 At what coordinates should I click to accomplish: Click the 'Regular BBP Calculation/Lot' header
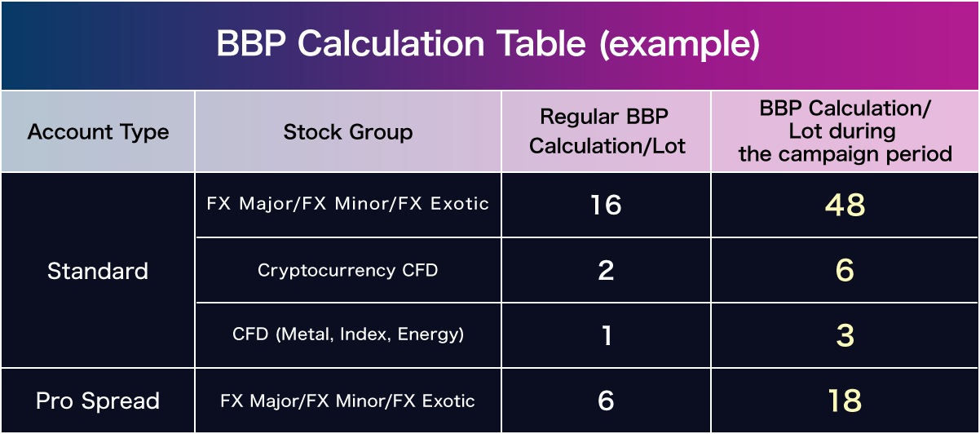click(607, 132)
